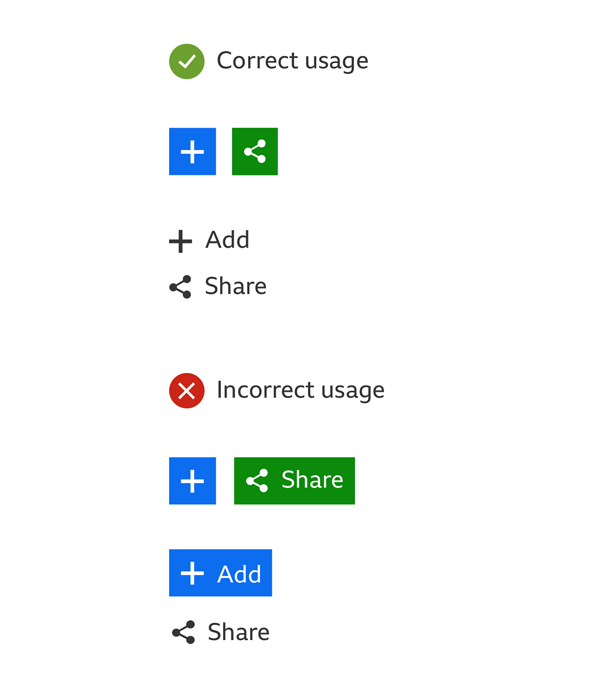The width and height of the screenshot is (590, 700).
Task: Click the red X circle icon
Action: 187,391
